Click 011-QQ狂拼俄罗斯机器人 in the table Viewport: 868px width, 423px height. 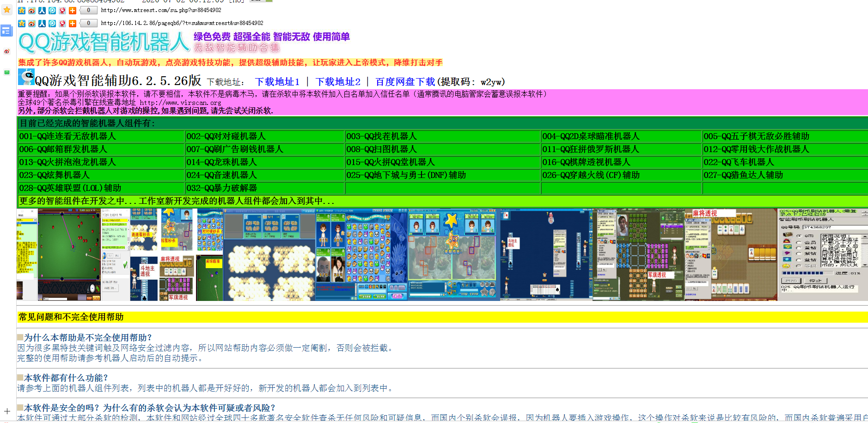pos(622,149)
